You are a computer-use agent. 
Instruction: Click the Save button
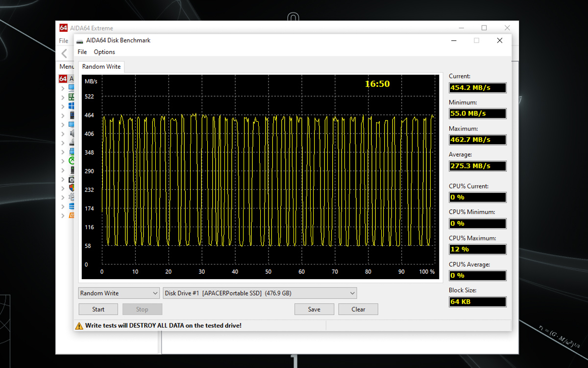[x=314, y=309]
